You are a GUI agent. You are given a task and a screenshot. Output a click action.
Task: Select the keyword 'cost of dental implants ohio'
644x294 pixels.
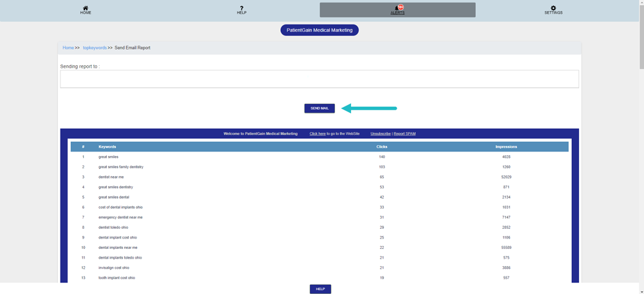pos(120,207)
